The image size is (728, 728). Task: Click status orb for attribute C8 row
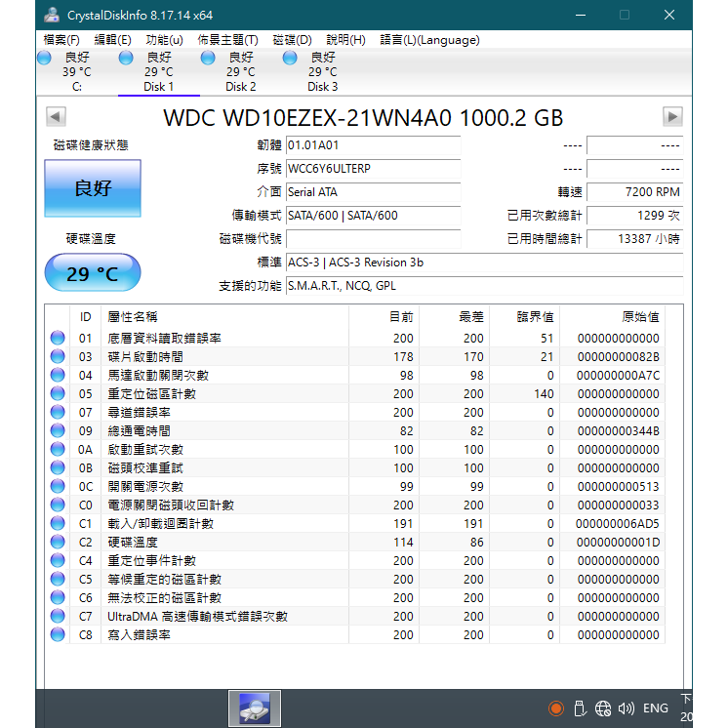click(x=58, y=634)
